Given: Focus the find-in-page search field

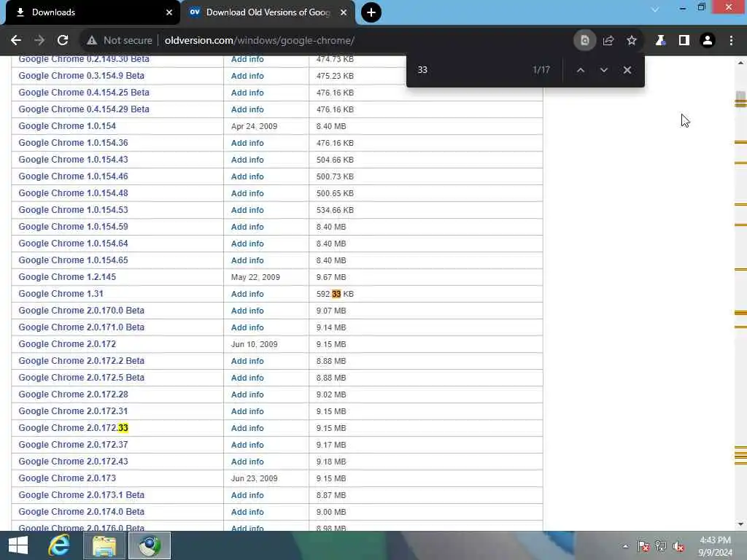Looking at the screenshot, I should point(469,70).
